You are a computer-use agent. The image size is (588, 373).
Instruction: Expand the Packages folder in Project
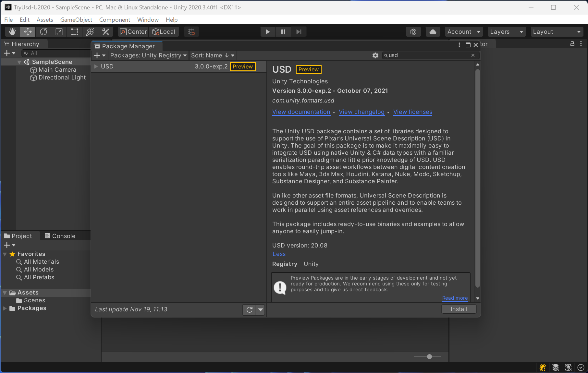click(5, 308)
